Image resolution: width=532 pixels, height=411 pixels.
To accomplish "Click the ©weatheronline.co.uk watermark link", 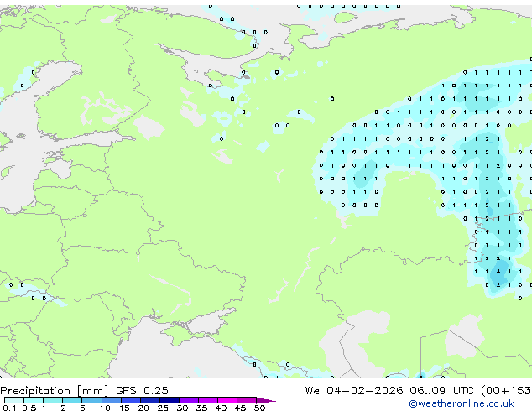I will click(473, 403).
